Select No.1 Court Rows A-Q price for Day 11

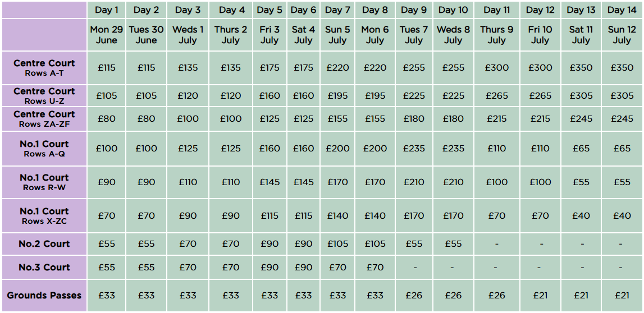[496, 149]
